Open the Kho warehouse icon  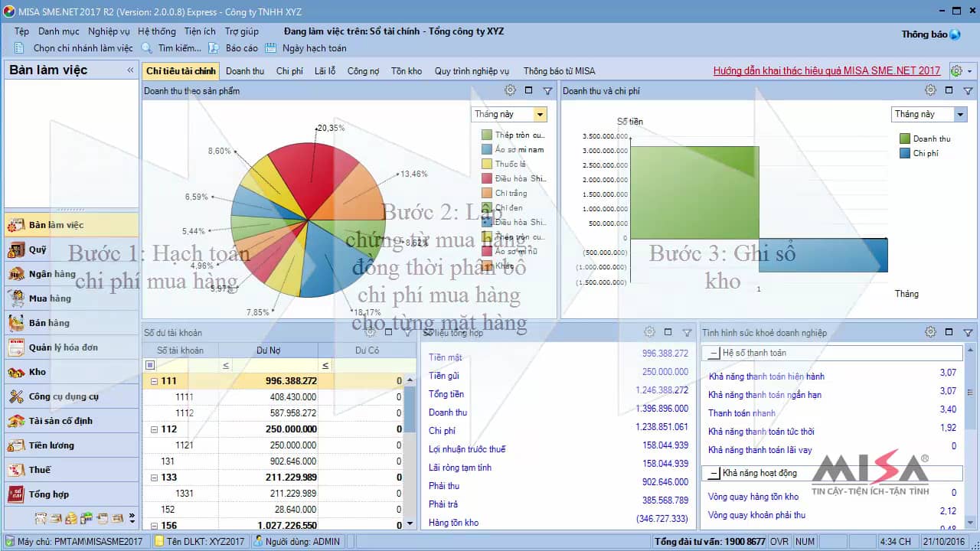click(x=16, y=372)
